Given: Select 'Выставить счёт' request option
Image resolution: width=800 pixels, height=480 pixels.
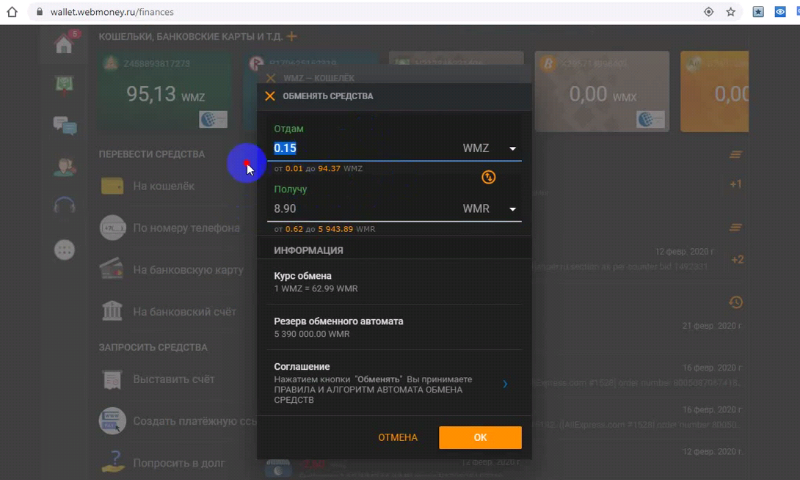Looking at the screenshot, I should [x=170, y=381].
